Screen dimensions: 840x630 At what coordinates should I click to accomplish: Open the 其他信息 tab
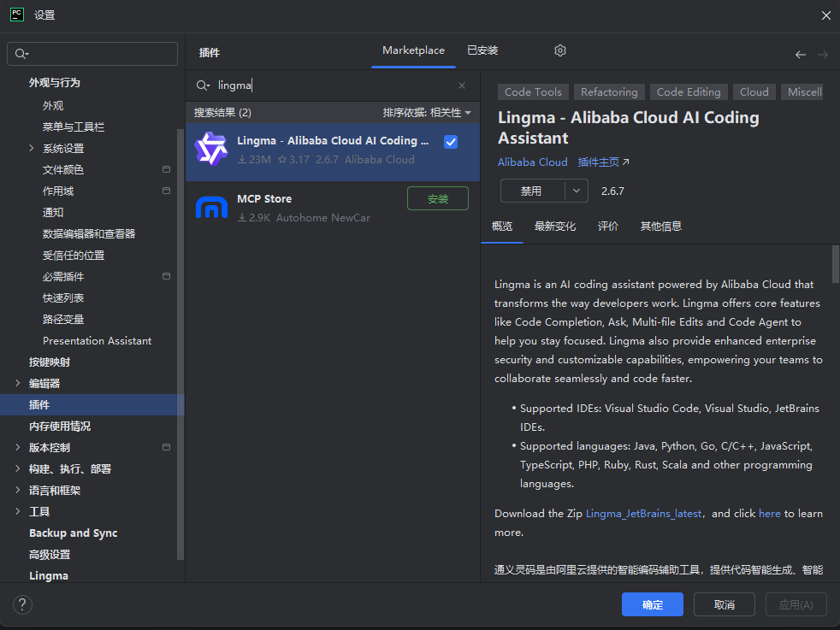point(660,227)
